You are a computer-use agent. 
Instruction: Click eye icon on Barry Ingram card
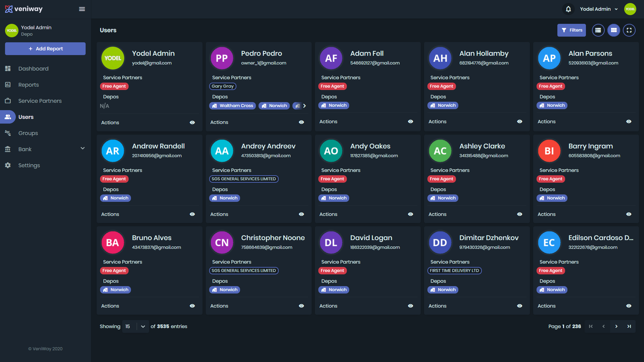(629, 214)
